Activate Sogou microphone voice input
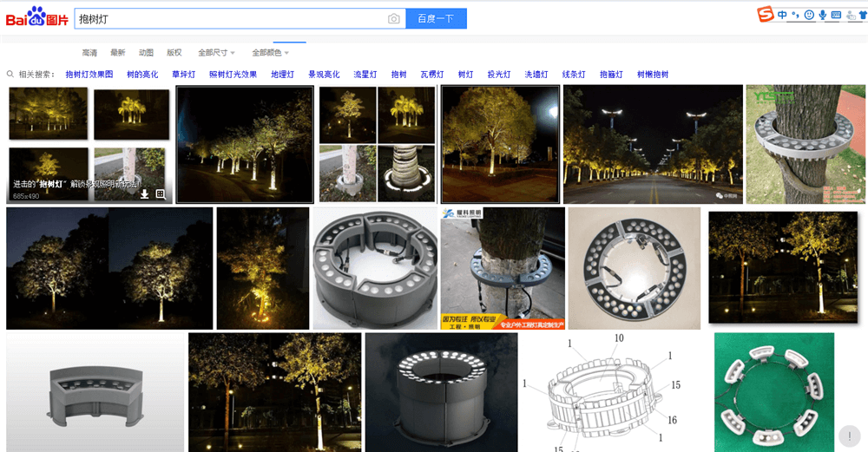 (823, 15)
